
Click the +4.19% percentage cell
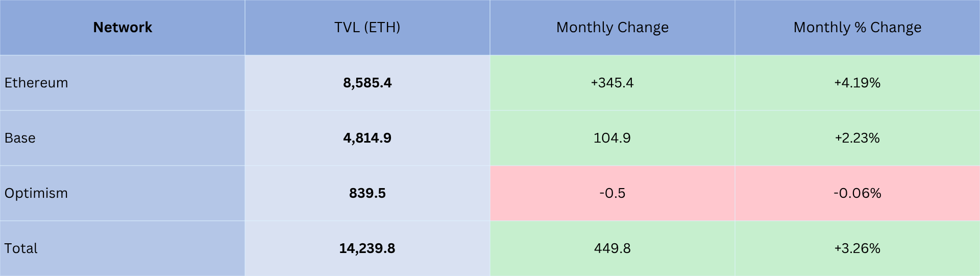(x=857, y=83)
